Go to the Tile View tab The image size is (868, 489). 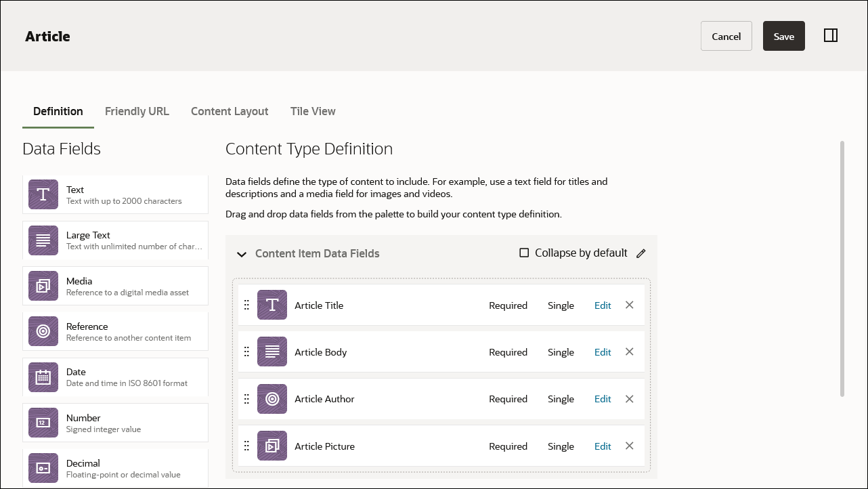pos(313,111)
